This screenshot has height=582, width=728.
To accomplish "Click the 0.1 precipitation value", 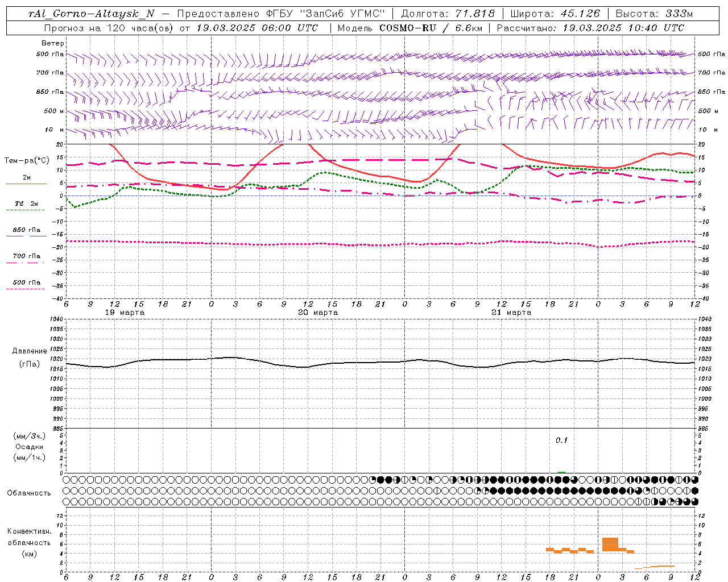I will click(562, 440).
